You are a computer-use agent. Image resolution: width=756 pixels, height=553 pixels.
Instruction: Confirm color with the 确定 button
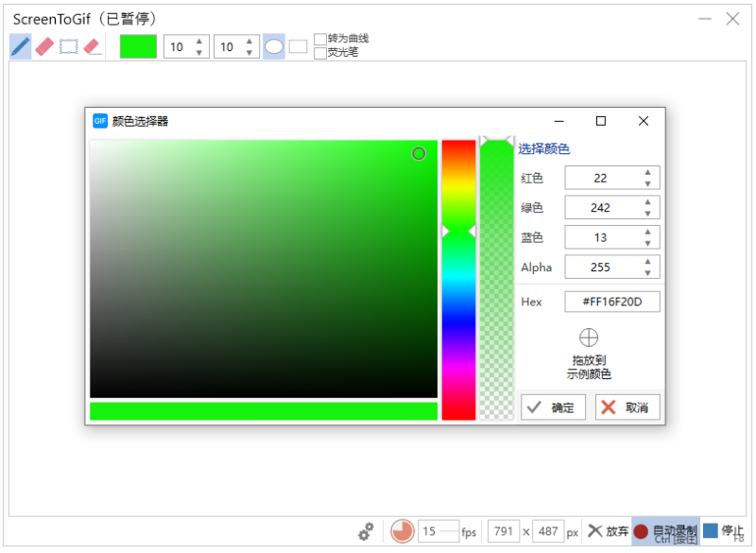(553, 407)
